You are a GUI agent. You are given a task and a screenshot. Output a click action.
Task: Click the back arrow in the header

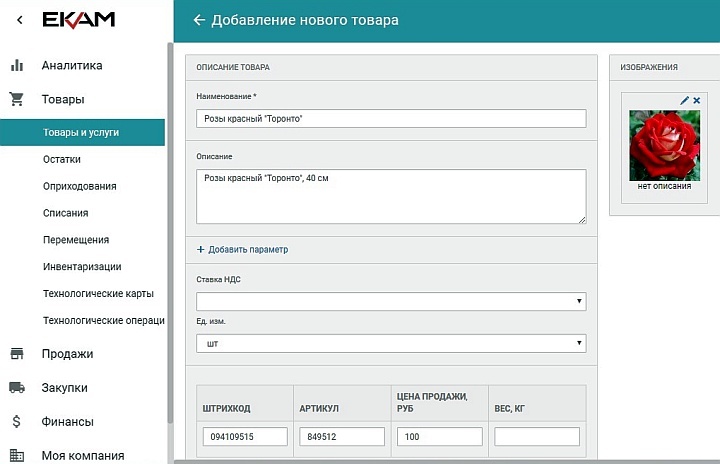tap(199, 20)
